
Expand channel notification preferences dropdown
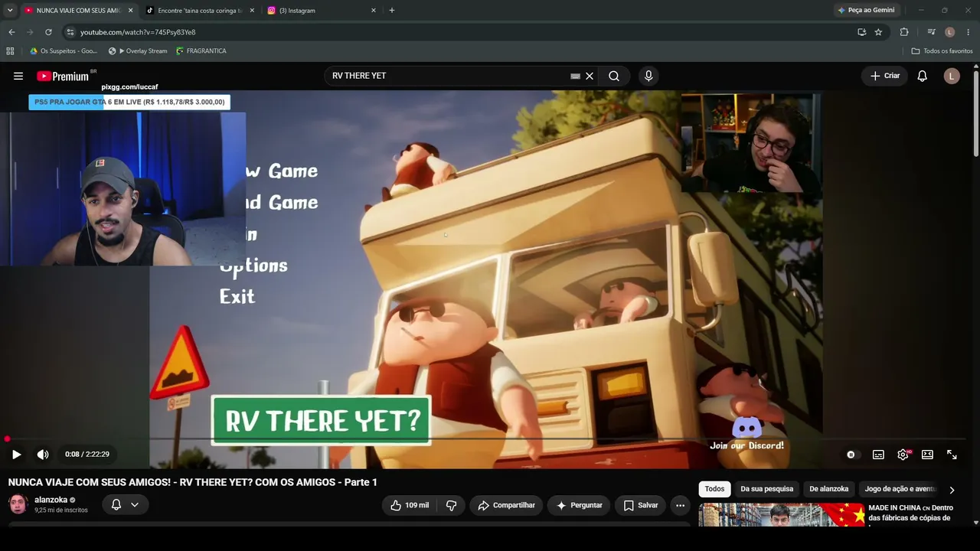pos(125,504)
